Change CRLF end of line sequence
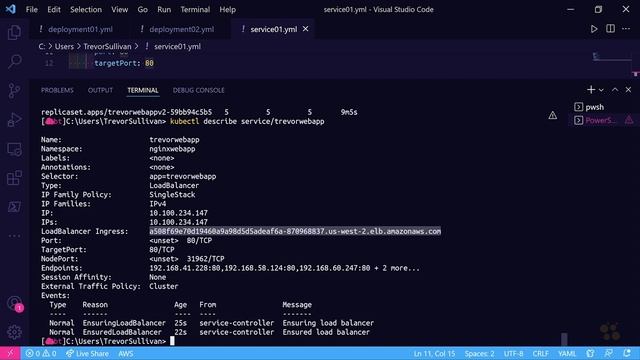This screenshot has height=360, width=640. point(540,353)
